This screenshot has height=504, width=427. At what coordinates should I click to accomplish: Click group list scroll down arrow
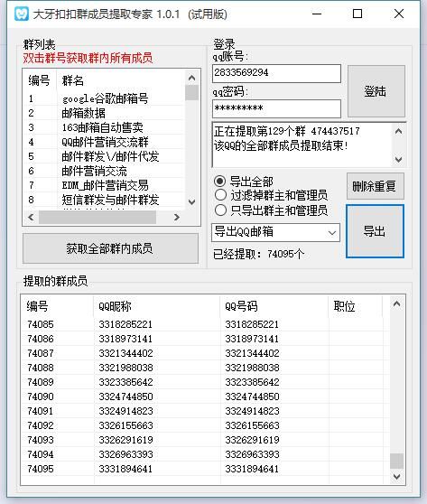(x=191, y=201)
